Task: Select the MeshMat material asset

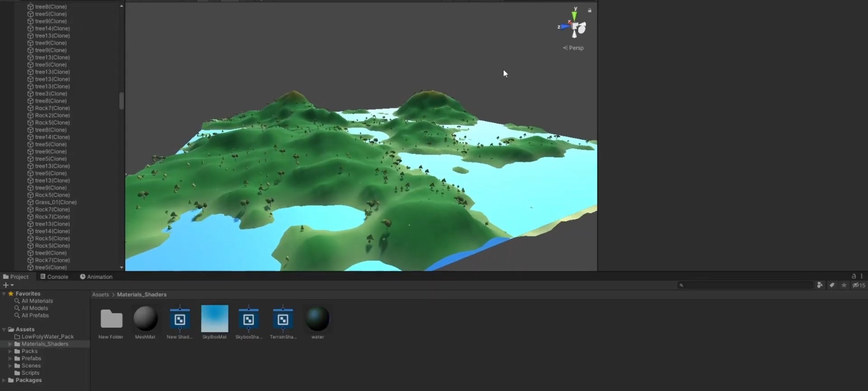Action: coord(145,323)
